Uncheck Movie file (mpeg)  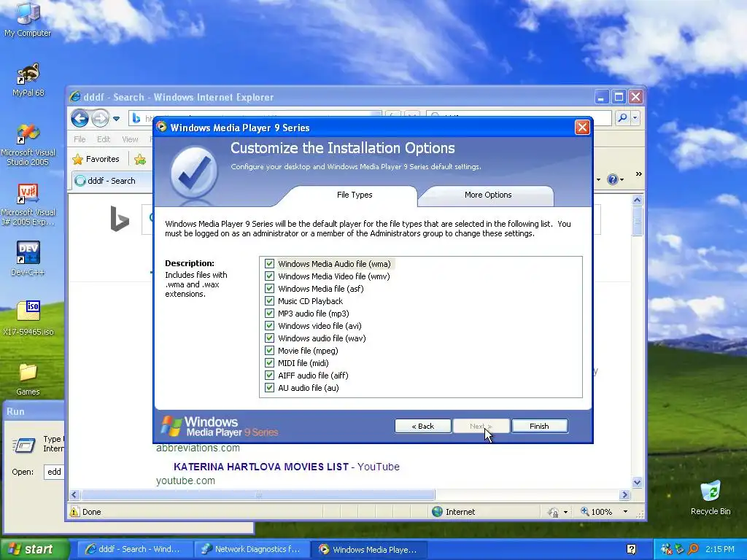(269, 351)
